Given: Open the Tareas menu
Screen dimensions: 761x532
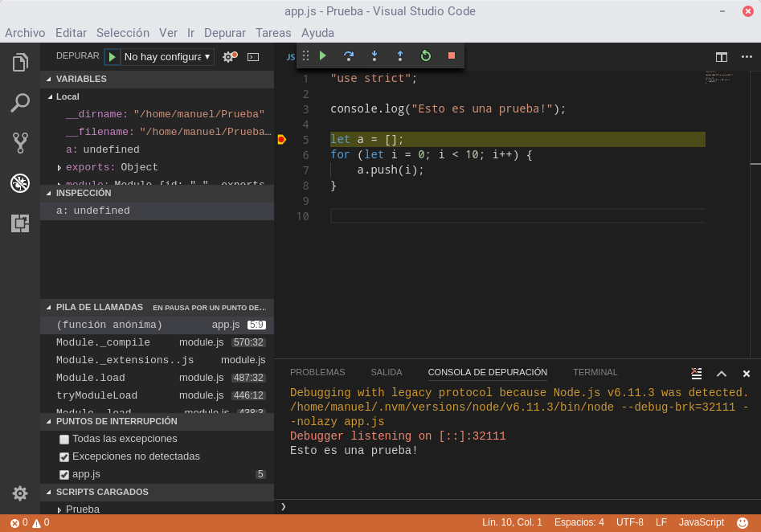Looking at the screenshot, I should 273,33.
